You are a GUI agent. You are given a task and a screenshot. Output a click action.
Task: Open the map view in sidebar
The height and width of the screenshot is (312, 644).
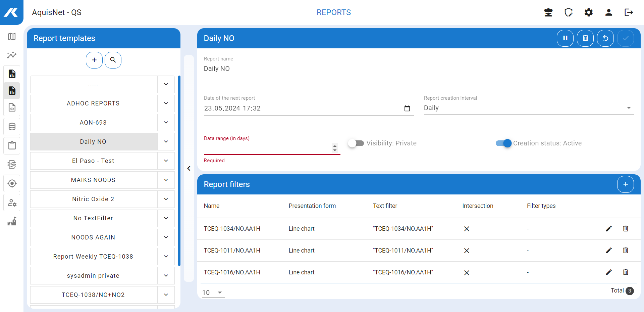pyautogui.click(x=12, y=37)
